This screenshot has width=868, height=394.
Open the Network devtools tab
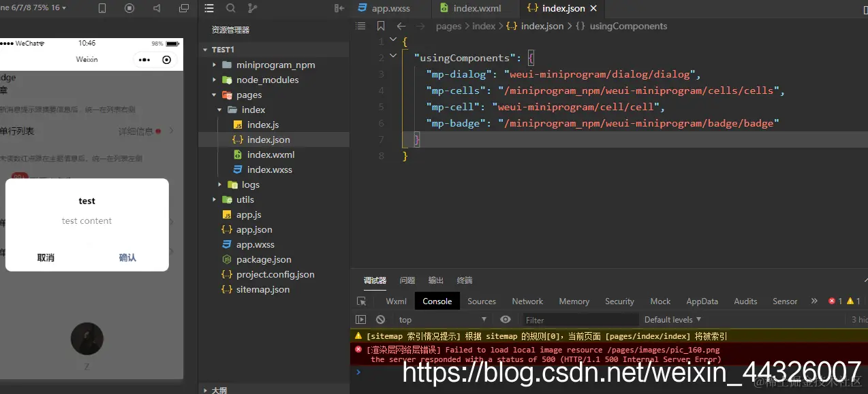pyautogui.click(x=527, y=301)
